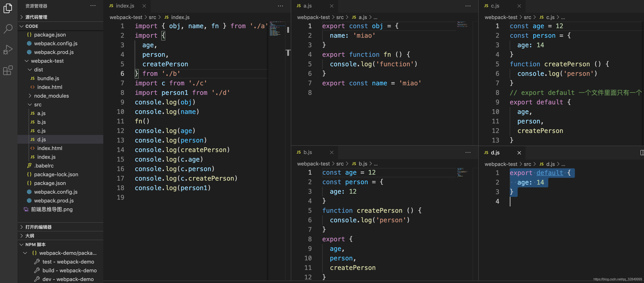644x283 pixels.
Task: Close the b.js tab
Action: pyautogui.click(x=332, y=152)
